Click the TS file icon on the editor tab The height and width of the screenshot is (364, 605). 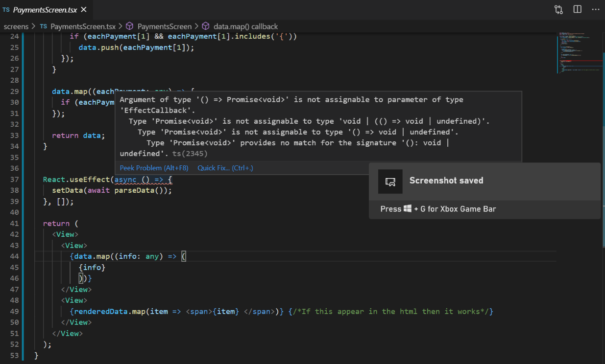point(6,10)
